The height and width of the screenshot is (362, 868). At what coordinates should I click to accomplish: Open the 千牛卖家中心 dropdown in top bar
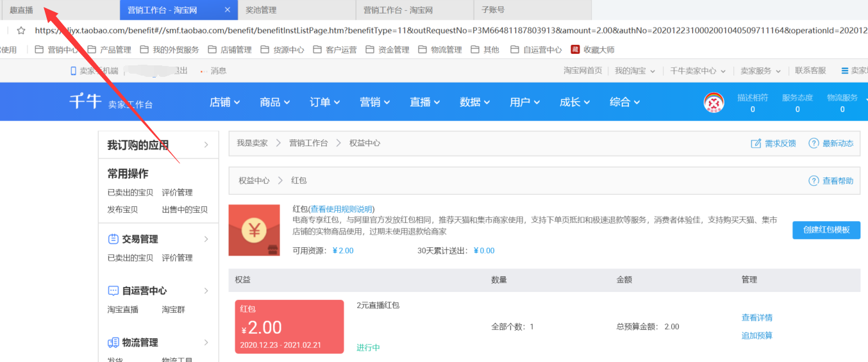(698, 70)
